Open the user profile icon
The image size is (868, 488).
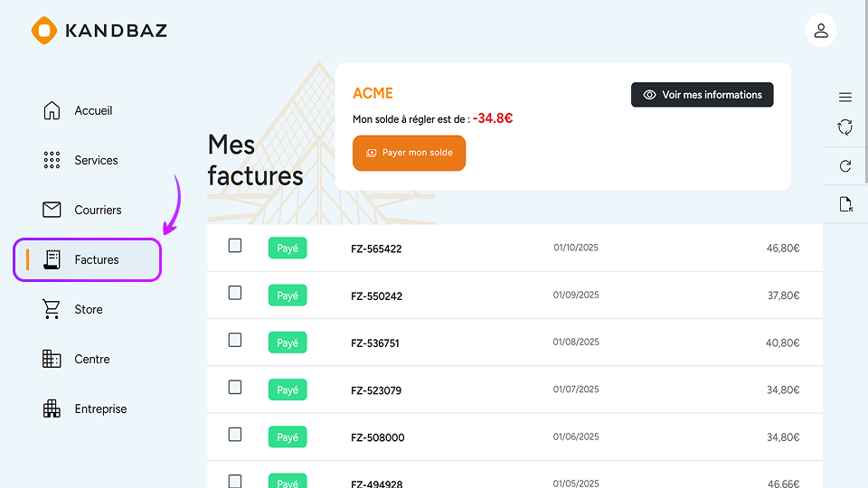tap(821, 31)
